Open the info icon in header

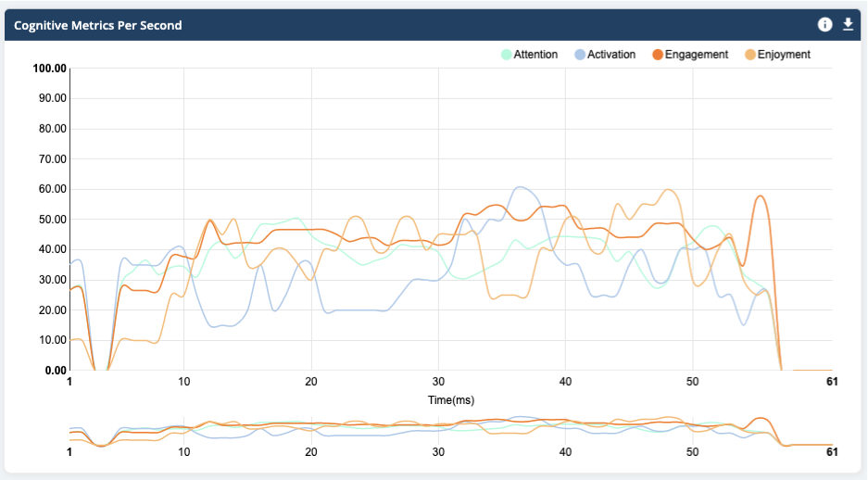point(824,24)
